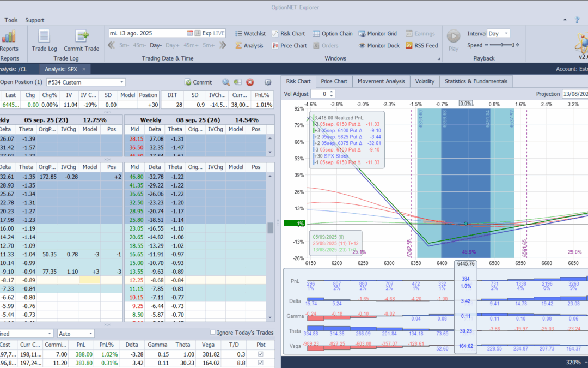Switch to the Movement Analysis tab
Screen dimensions: 588x368
tap(381, 81)
